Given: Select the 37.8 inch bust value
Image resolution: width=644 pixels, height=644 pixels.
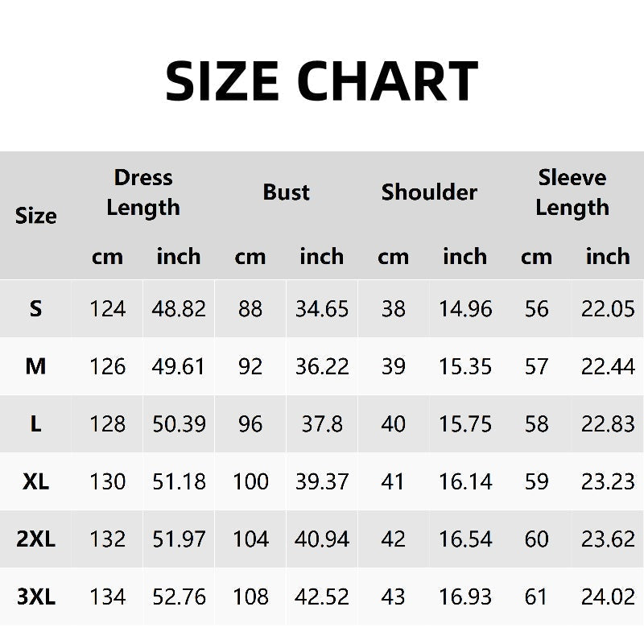Looking at the screenshot, I should coord(322,424).
